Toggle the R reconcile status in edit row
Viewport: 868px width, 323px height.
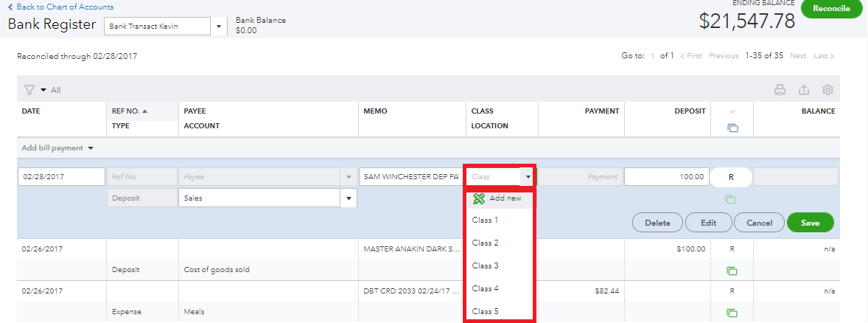pos(731,177)
